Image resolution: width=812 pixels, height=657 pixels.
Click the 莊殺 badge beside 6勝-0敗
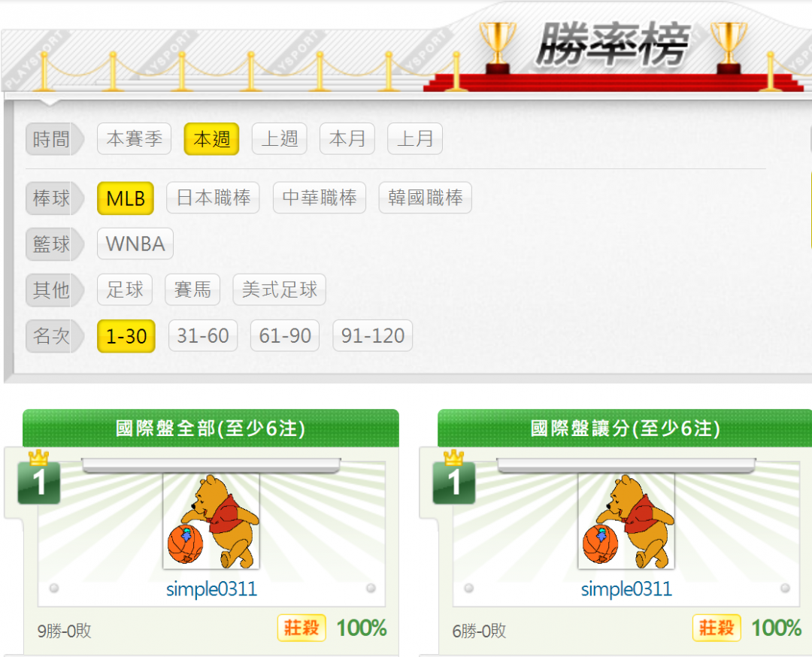pos(717,628)
